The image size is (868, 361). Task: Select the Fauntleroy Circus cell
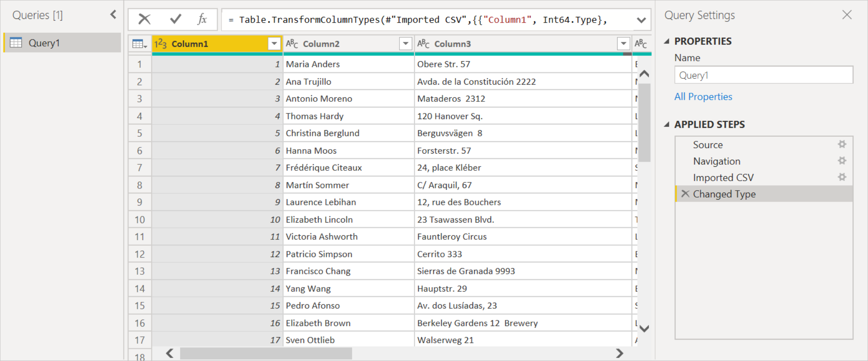(x=523, y=237)
